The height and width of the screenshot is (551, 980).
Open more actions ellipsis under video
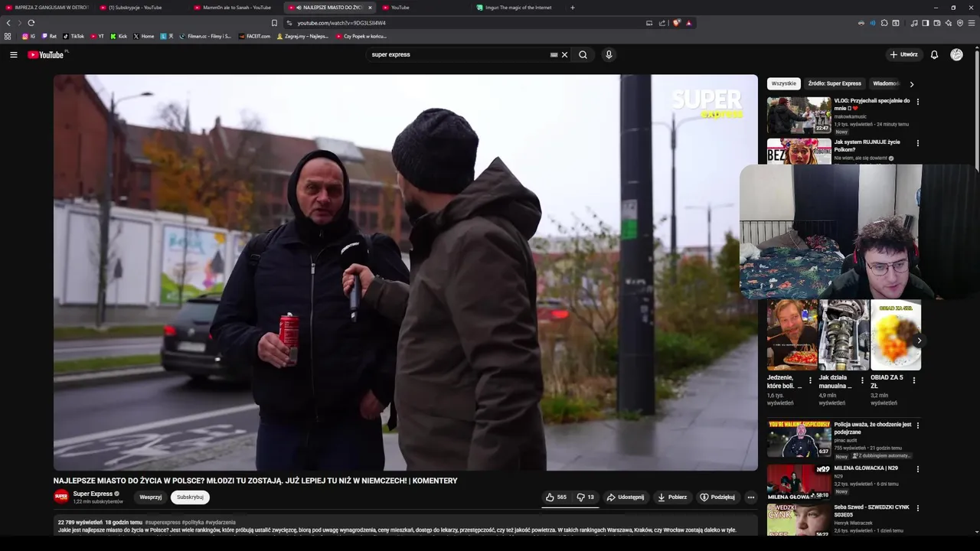point(750,497)
